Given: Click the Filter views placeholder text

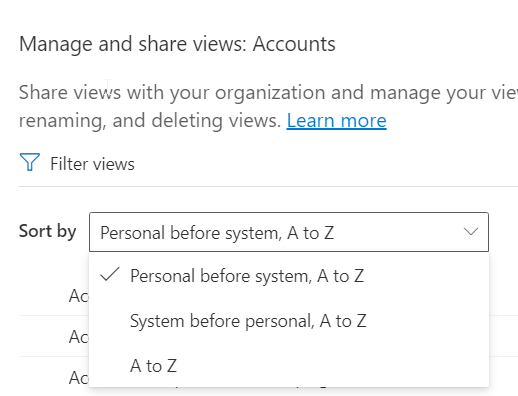Looking at the screenshot, I should click(92, 164).
